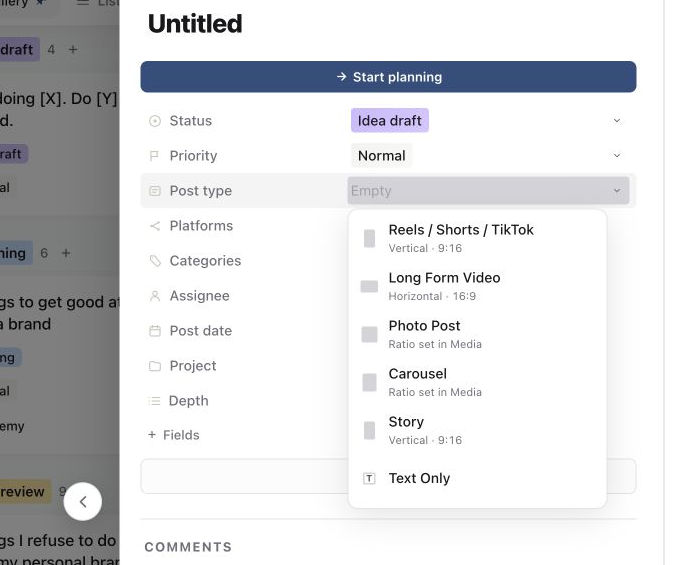The width and height of the screenshot is (700, 565).
Task: Add item with plus next to draft count 4
Action: 73,49
